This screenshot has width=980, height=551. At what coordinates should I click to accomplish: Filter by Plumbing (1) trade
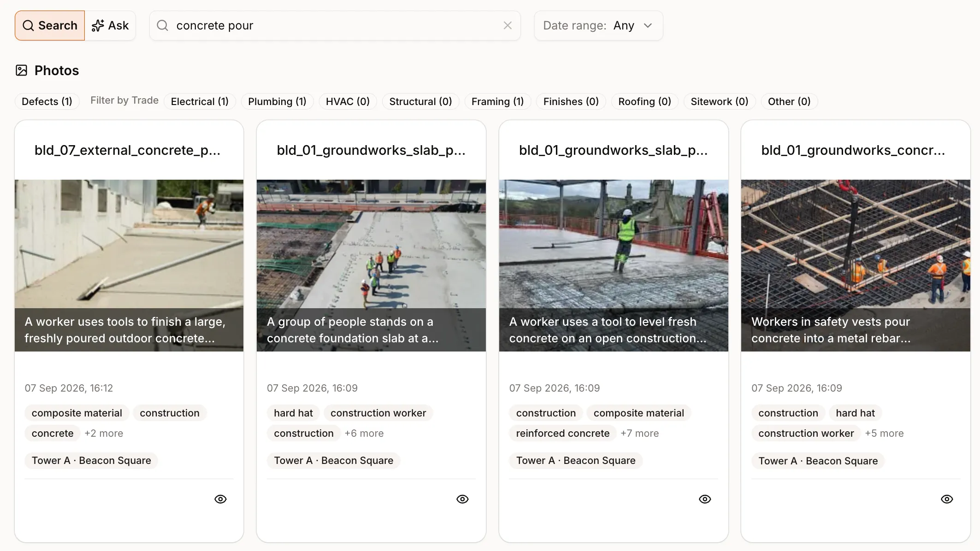pos(277,101)
